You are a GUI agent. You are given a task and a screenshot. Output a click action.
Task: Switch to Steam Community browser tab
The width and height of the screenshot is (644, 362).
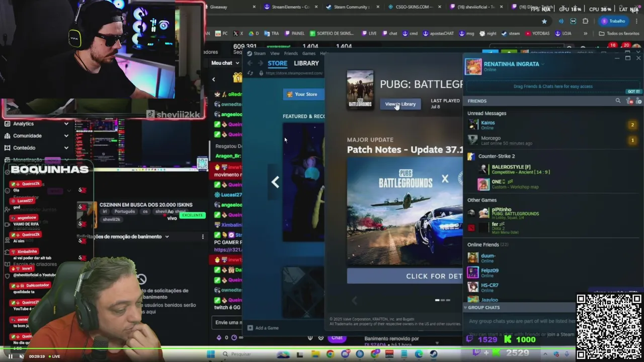click(x=351, y=7)
